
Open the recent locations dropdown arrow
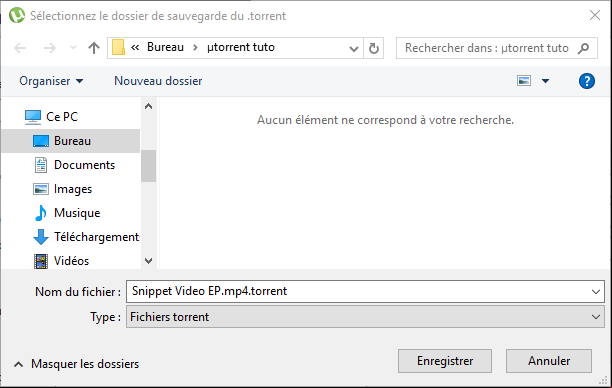point(73,48)
